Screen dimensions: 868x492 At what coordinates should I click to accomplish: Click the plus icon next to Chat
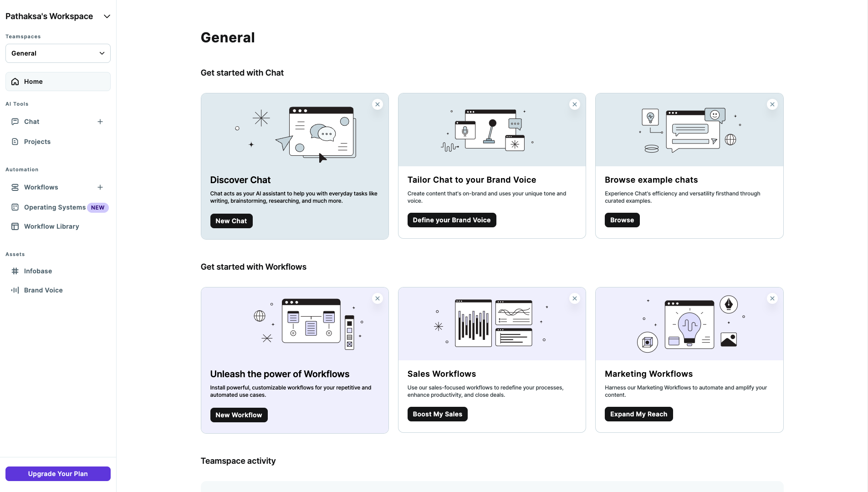coord(100,122)
